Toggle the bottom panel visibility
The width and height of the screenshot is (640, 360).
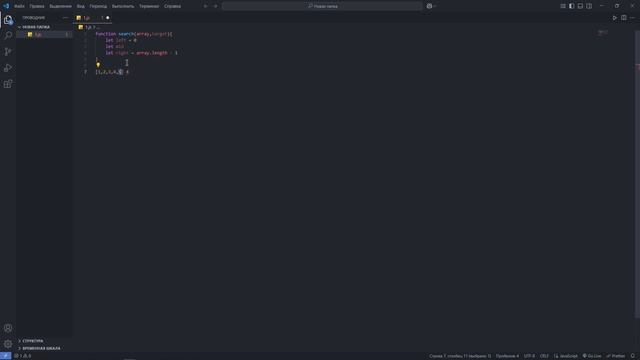[x=580, y=6]
